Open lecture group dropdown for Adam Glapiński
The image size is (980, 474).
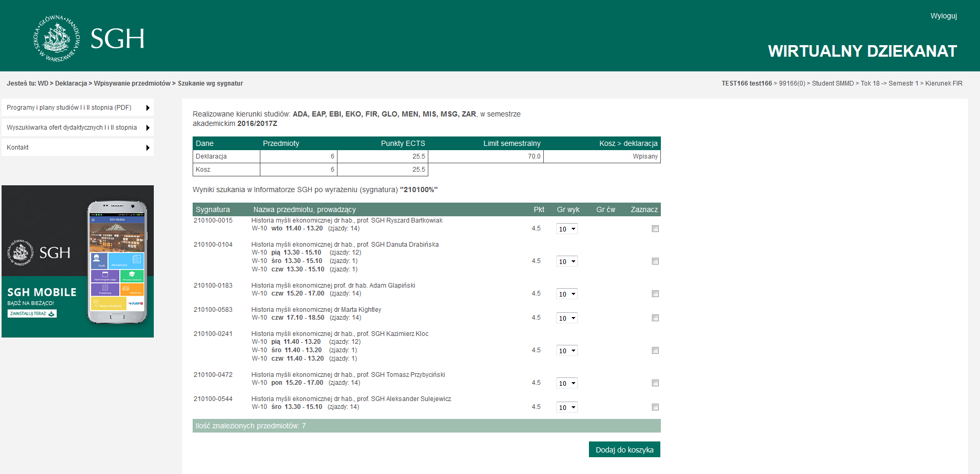coord(567,294)
